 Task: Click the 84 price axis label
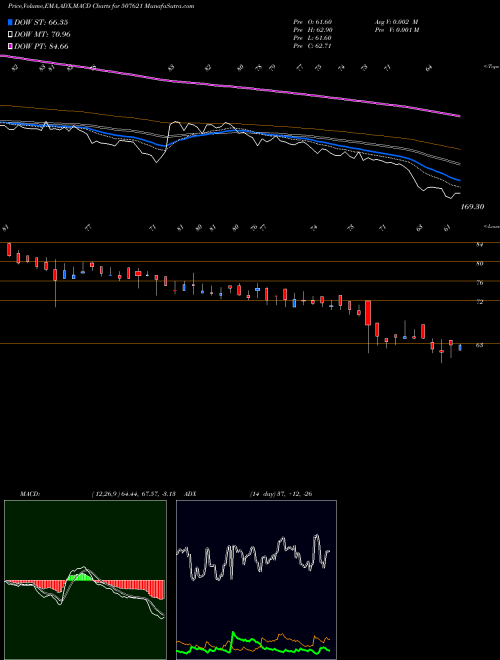pyautogui.click(x=479, y=245)
